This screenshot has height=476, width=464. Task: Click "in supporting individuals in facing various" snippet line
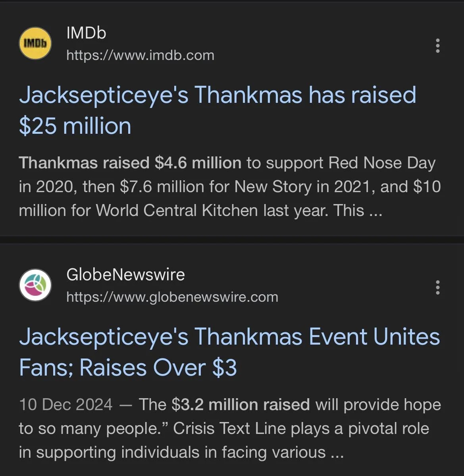pyautogui.click(x=172, y=452)
